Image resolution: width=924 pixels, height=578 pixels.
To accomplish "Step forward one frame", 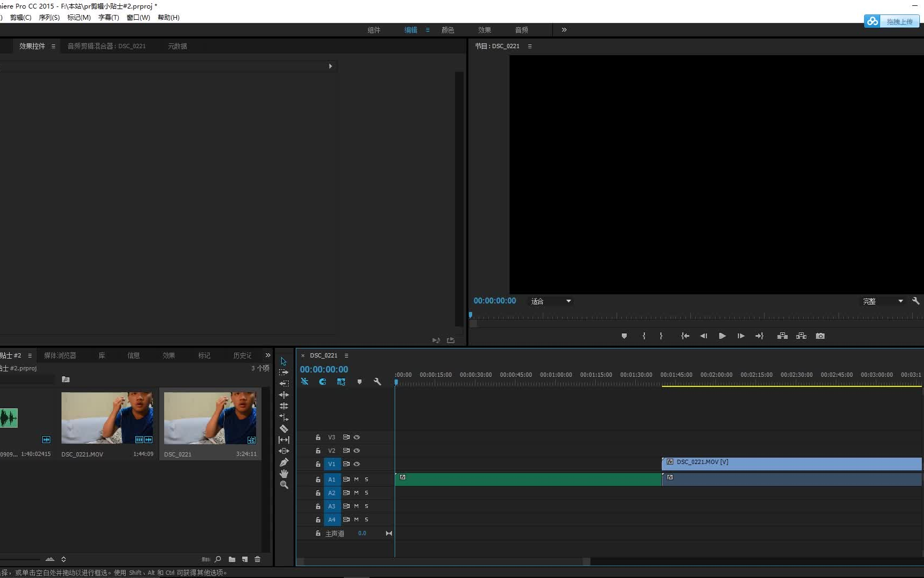I will (741, 336).
